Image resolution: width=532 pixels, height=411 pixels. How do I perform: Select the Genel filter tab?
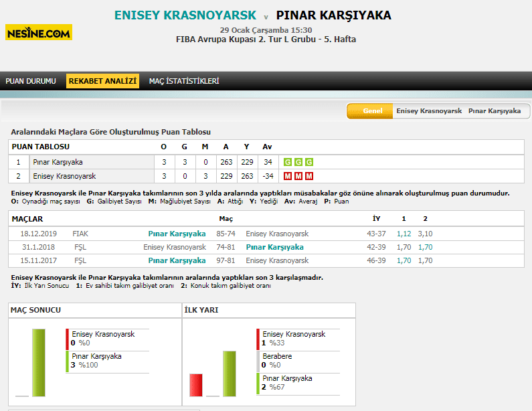coord(370,111)
